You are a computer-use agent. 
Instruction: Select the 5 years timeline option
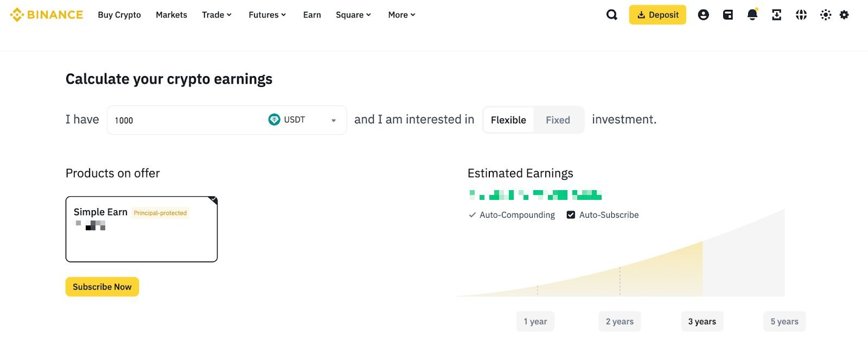pyautogui.click(x=784, y=322)
